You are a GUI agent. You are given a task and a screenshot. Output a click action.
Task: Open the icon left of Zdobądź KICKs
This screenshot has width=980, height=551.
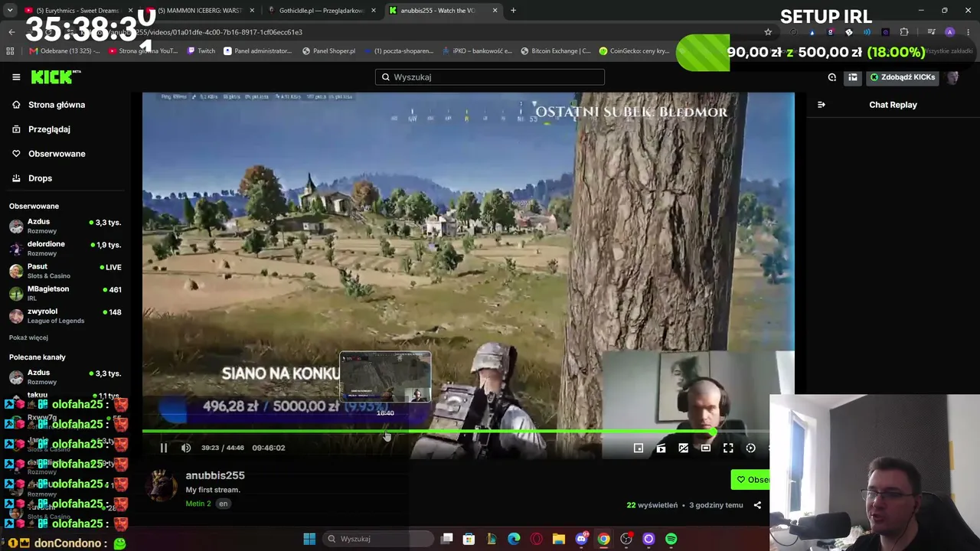[x=853, y=77]
